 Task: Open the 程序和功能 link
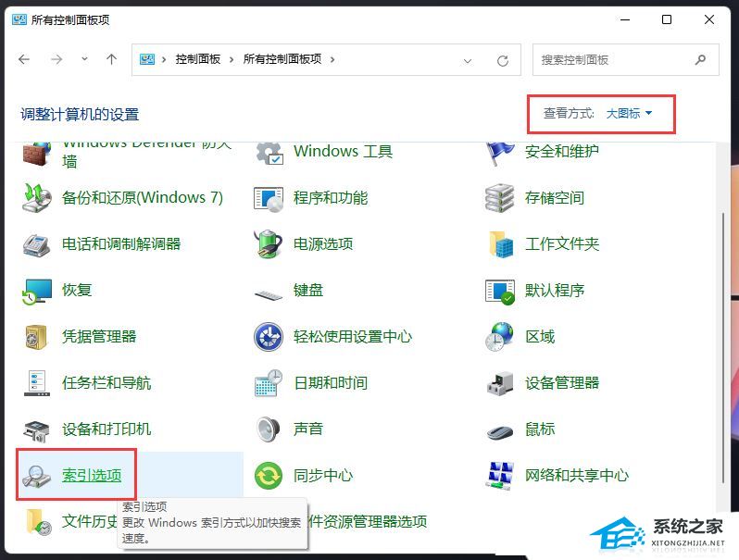coord(331,198)
